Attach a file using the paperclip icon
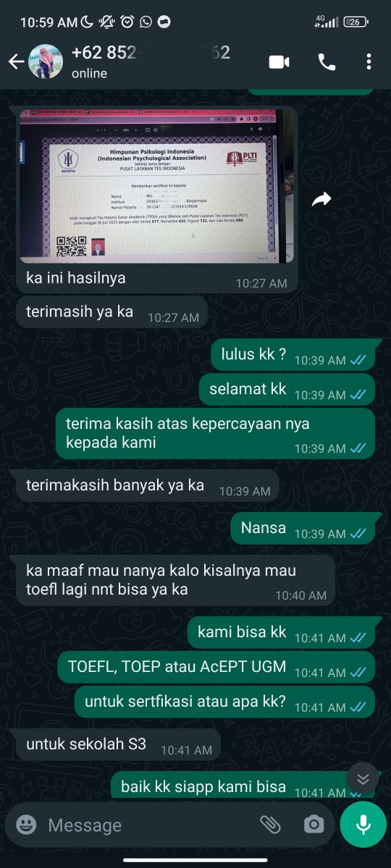The image size is (391, 868). click(x=270, y=825)
